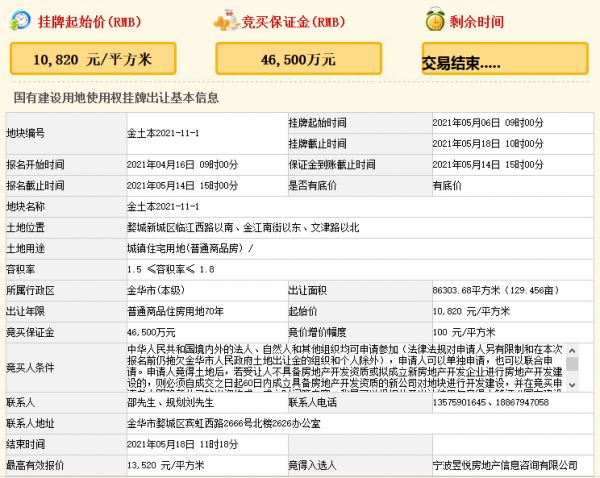This screenshot has width=600, height=478.
Task: Click the 联系人地址 label cell
Action: (66, 423)
